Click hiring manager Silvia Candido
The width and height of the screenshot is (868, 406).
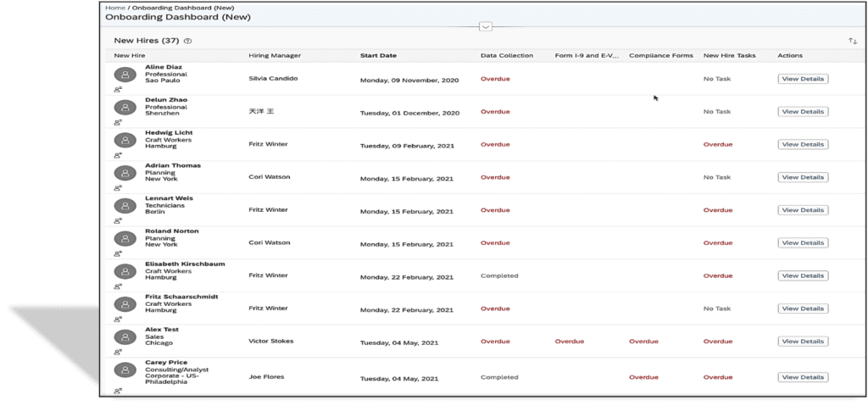click(273, 79)
